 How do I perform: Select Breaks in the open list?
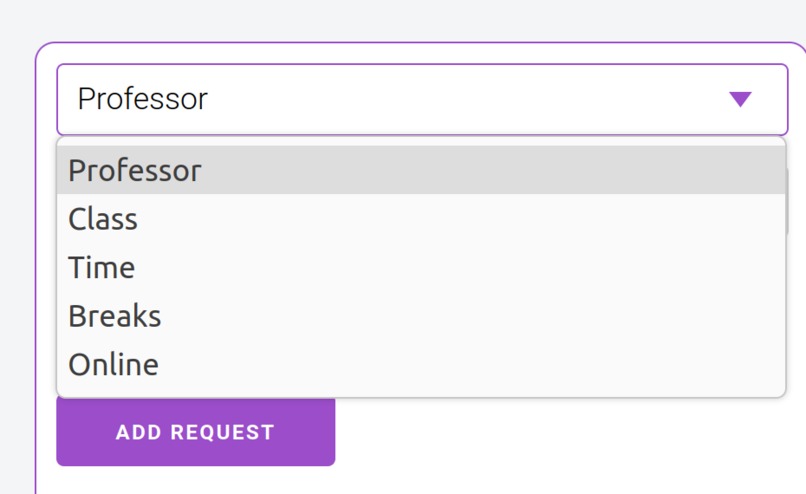point(422,316)
